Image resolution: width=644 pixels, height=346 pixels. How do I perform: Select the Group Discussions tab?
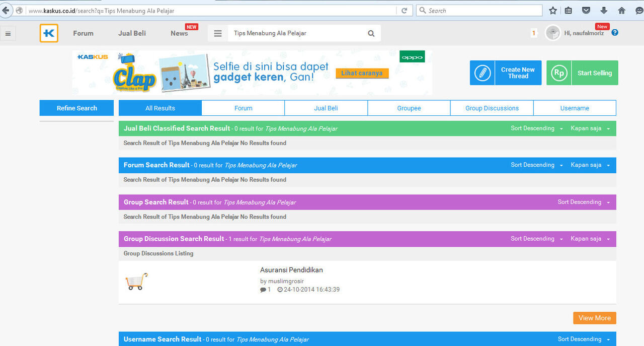[492, 108]
